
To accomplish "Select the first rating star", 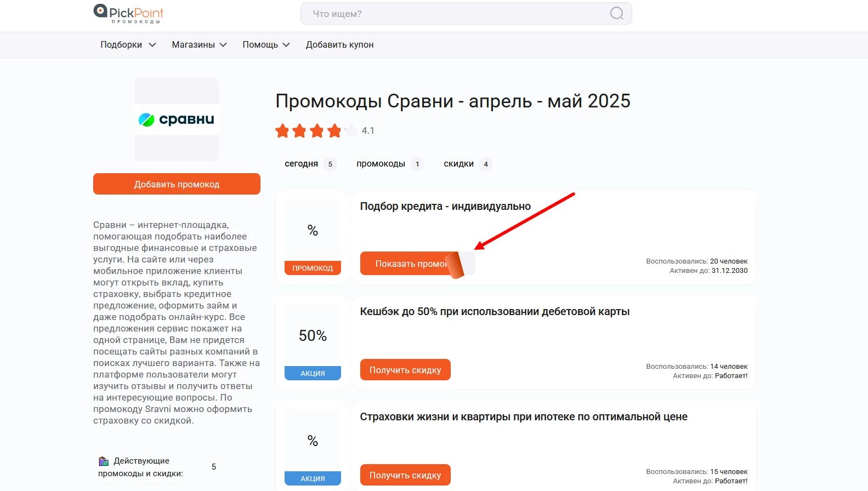I will [282, 131].
